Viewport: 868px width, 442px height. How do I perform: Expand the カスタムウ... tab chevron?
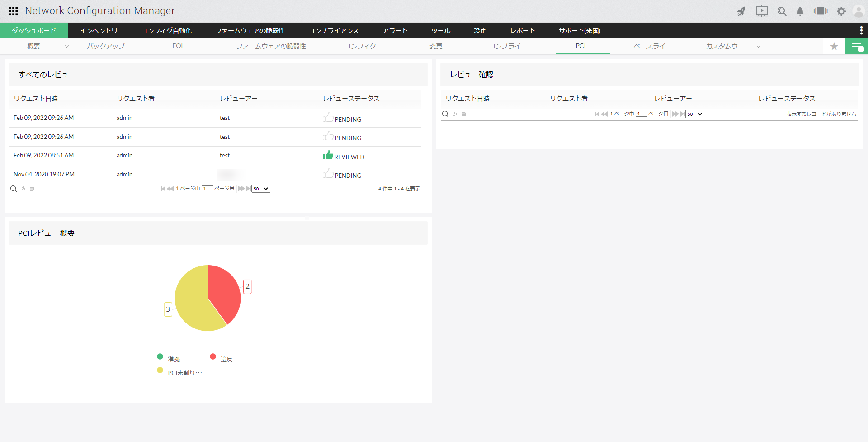(x=759, y=47)
